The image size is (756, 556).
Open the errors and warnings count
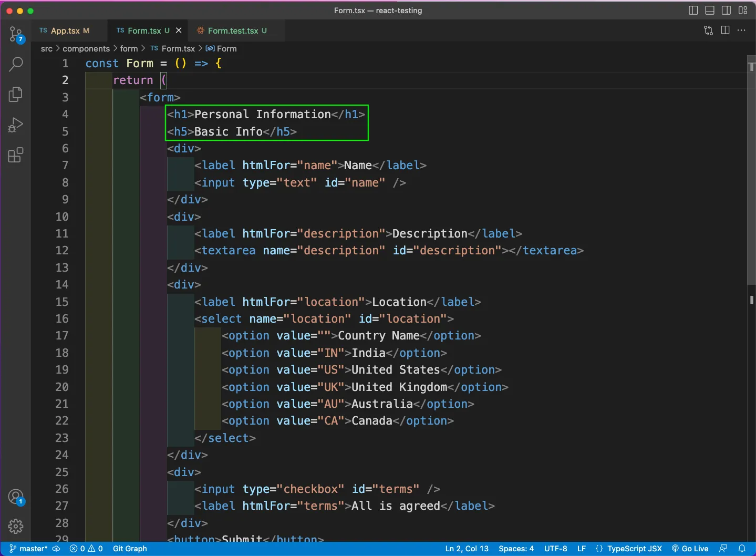pyautogui.click(x=86, y=549)
